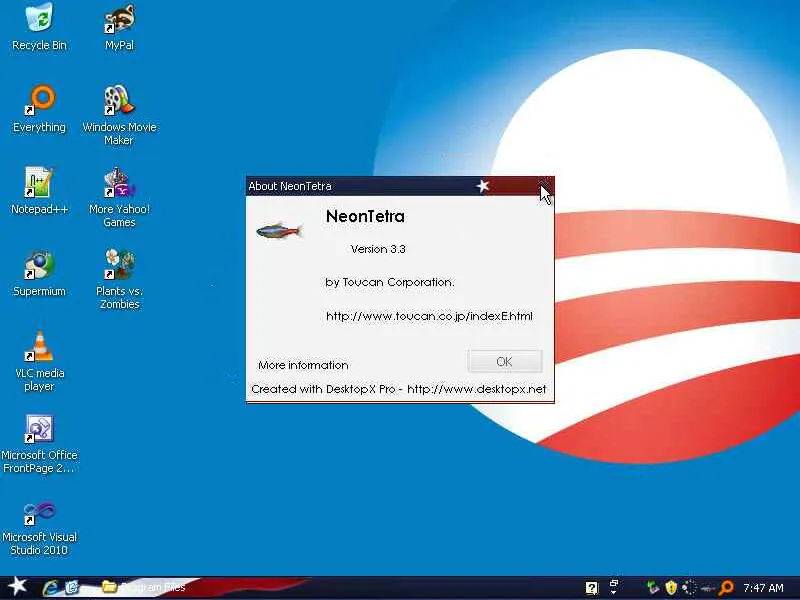
Task: Open the star Start button on taskbar
Action: point(17,586)
